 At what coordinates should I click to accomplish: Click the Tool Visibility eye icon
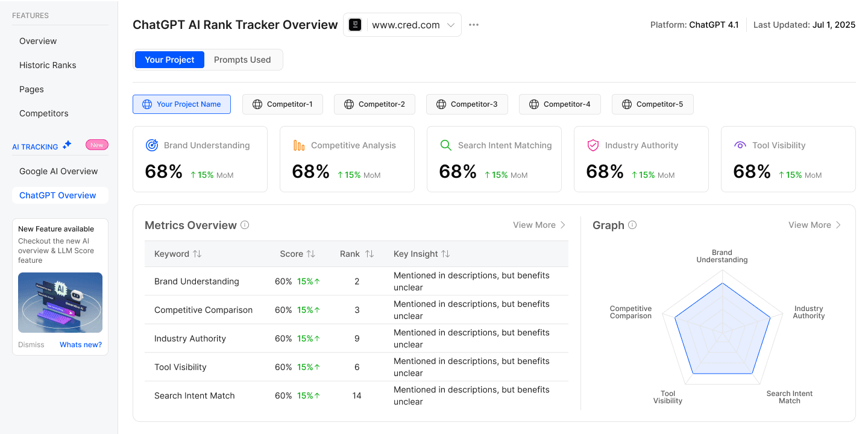(740, 145)
